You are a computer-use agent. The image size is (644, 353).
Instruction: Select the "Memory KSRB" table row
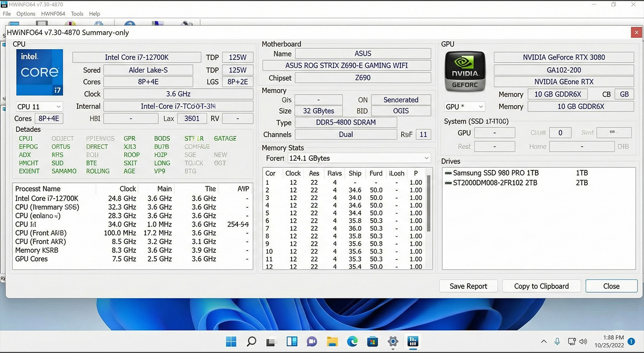pyautogui.click(x=132, y=251)
